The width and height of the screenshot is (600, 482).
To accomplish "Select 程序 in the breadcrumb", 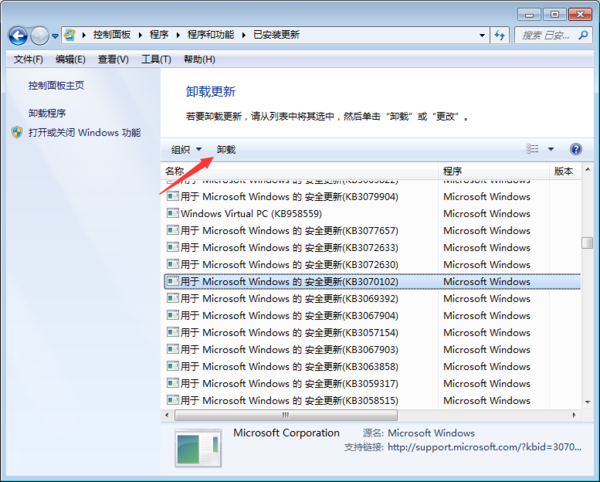I will (x=159, y=35).
